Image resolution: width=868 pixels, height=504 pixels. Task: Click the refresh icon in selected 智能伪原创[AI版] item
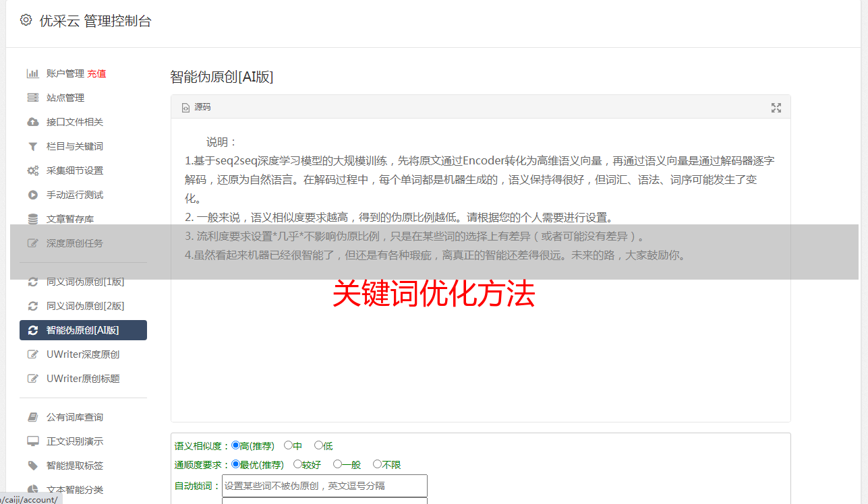[32, 330]
